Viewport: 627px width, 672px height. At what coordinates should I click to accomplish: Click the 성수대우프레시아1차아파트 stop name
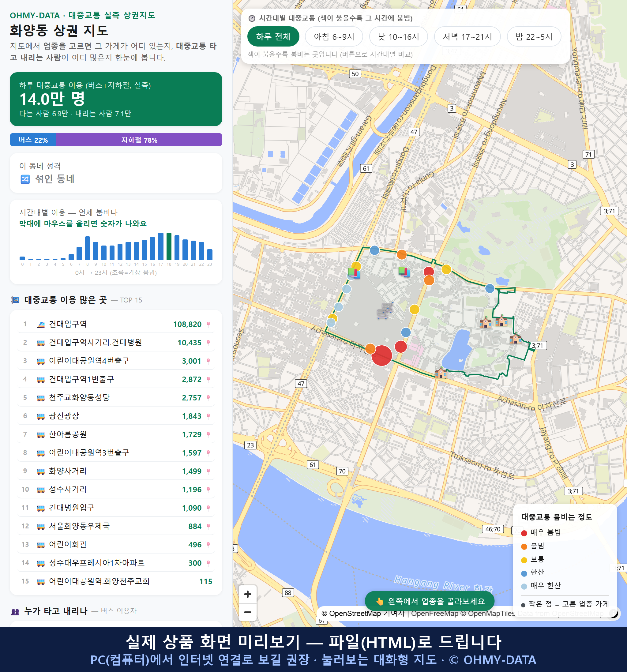tap(97, 563)
